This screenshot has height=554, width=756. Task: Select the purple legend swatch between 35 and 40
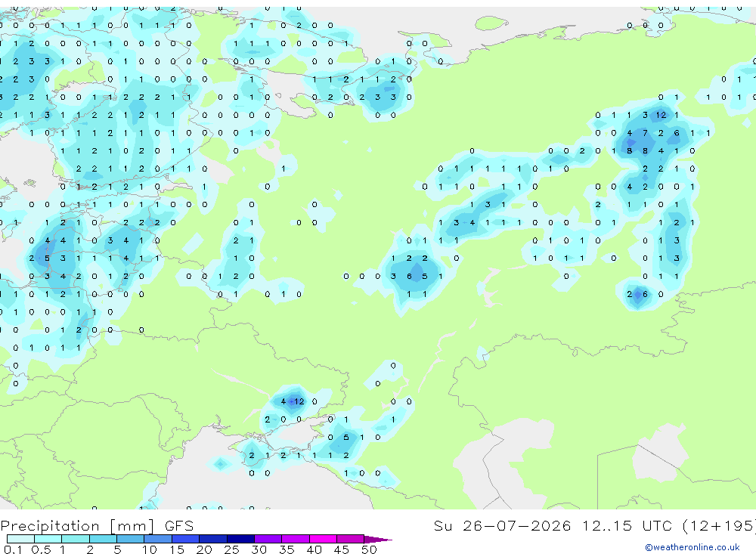(x=296, y=539)
